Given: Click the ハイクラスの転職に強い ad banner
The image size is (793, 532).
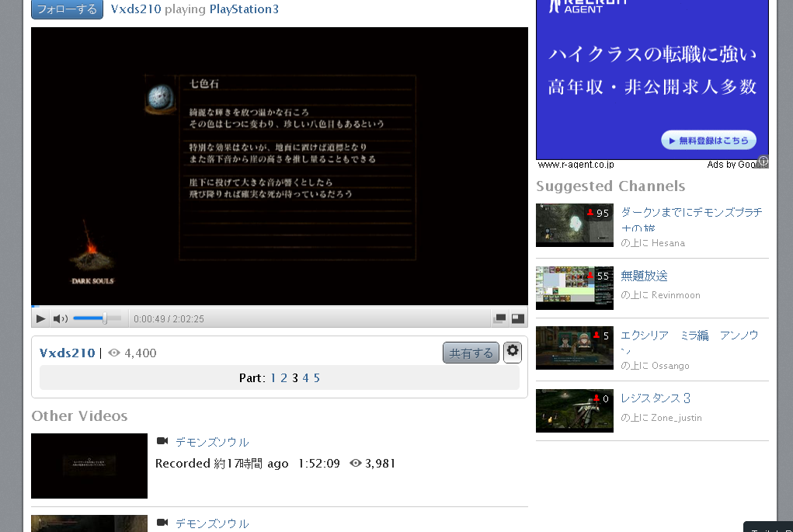Looking at the screenshot, I should [x=652, y=79].
